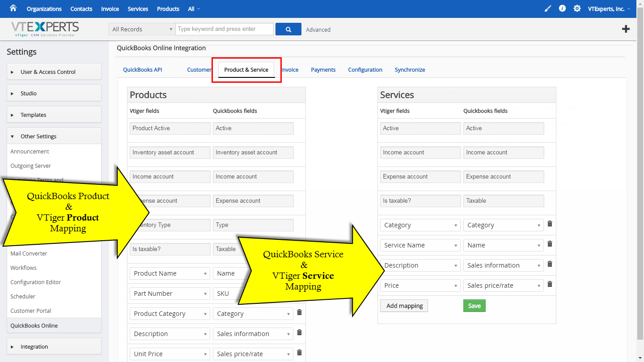This screenshot has width=644, height=362.
Task: Delete the Service Name mapping in Services panel
Action: click(550, 244)
